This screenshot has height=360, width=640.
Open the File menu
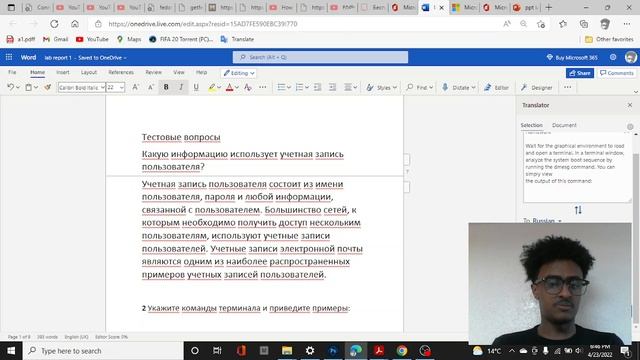12,72
